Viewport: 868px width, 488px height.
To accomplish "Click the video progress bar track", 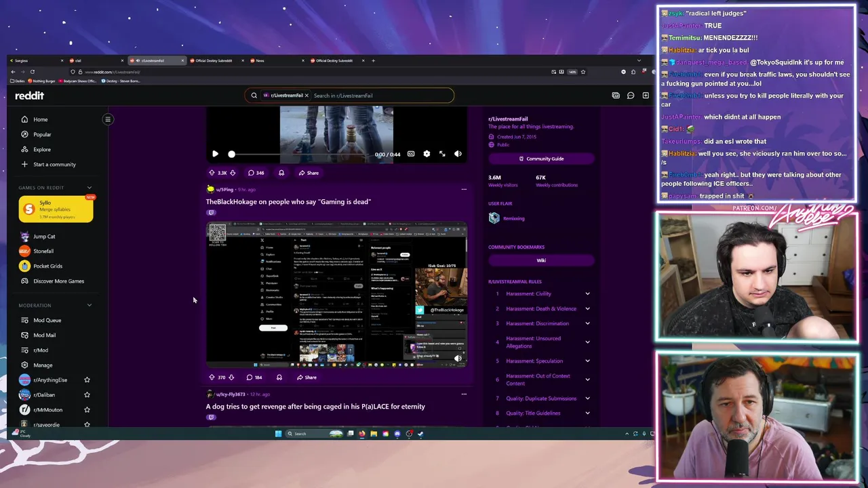I will click(302, 155).
